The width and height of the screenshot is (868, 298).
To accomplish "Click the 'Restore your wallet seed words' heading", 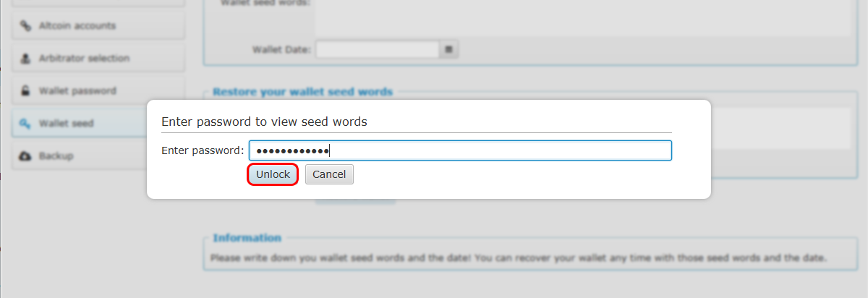I will pyautogui.click(x=302, y=92).
